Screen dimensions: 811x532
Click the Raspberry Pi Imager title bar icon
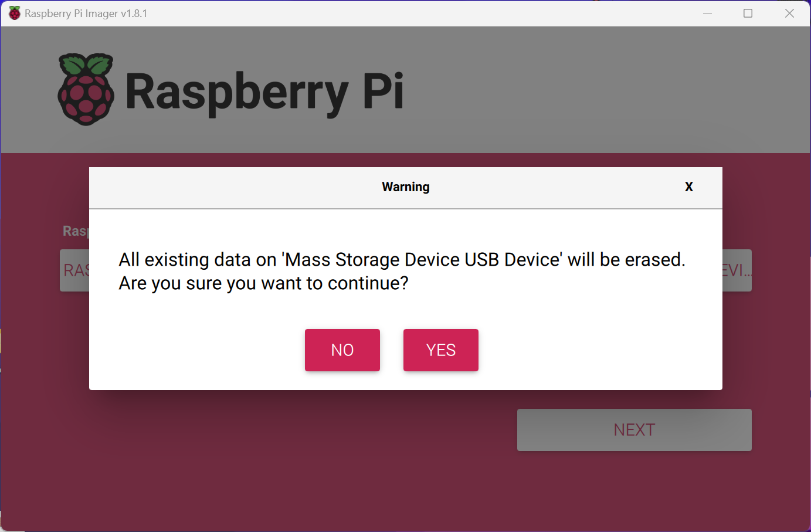pyautogui.click(x=14, y=13)
